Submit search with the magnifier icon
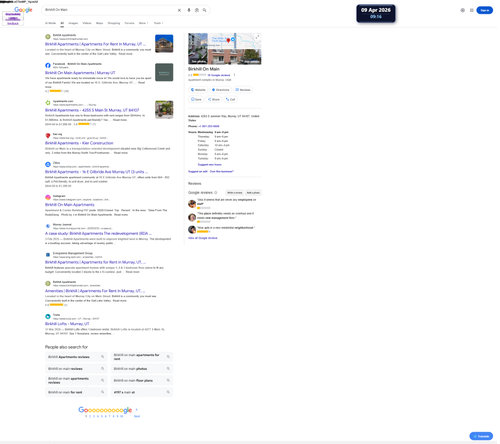This screenshot has width=500, height=444. (206, 10)
